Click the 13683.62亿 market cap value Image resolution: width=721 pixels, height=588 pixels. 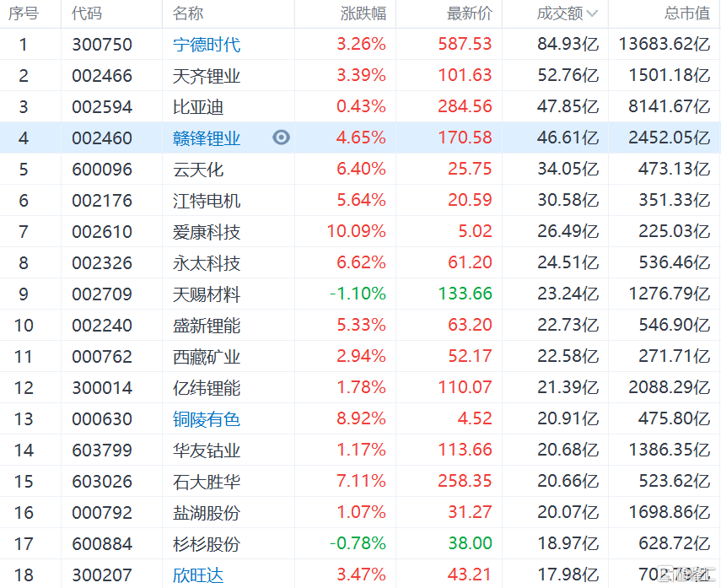(665, 44)
